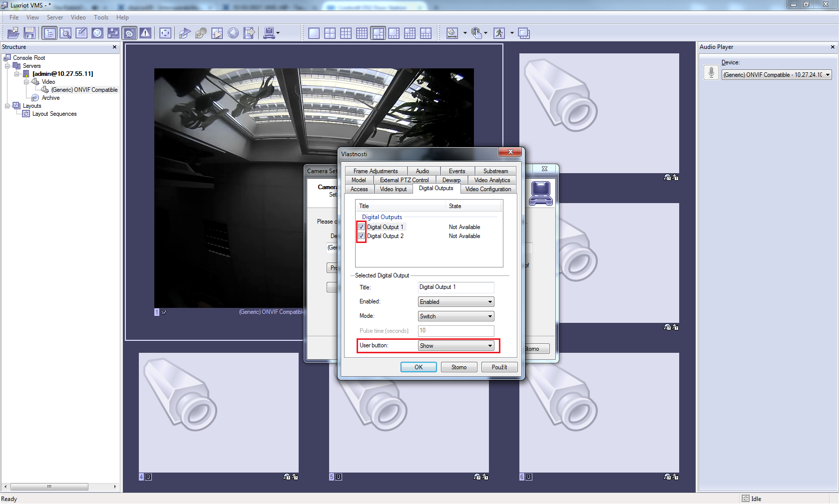Open the User button dropdown
Viewport: 839px width, 504px height.
click(455, 346)
